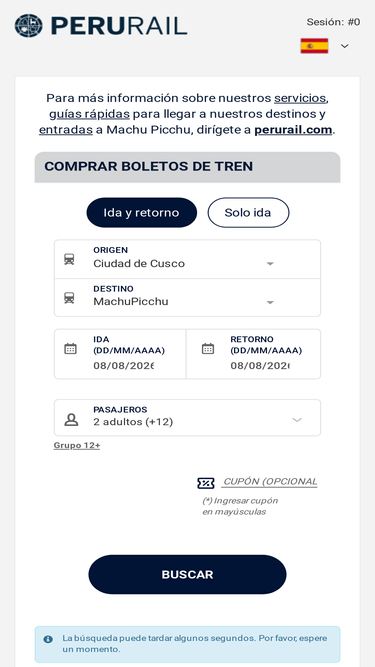Select the Ida y retorno trip option
This screenshot has width=375, height=667.
(x=142, y=212)
